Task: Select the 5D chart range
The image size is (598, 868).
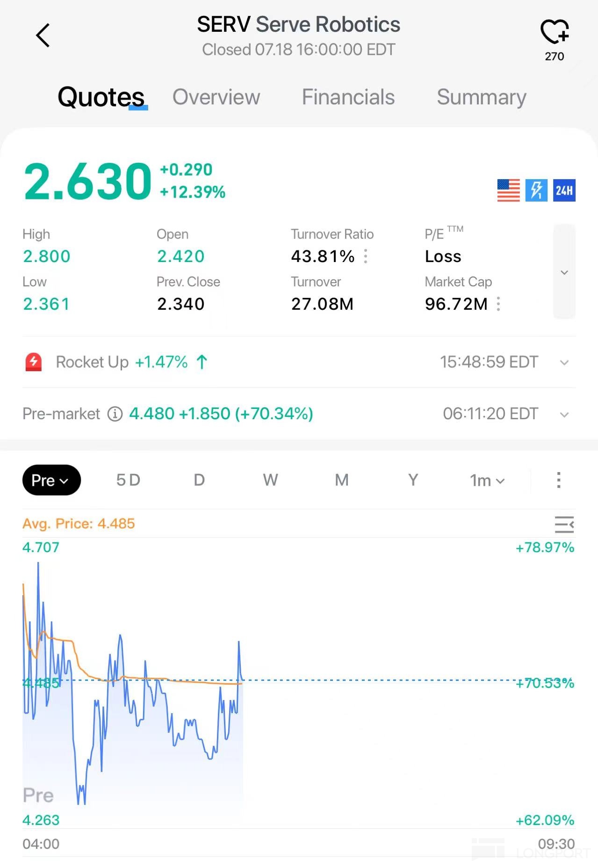Action: [x=128, y=480]
